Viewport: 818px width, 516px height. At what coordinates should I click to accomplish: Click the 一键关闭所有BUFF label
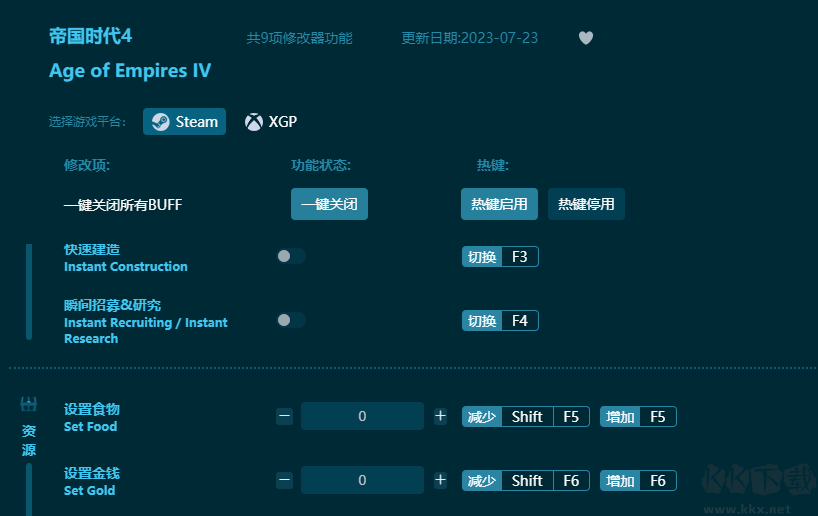[123, 205]
